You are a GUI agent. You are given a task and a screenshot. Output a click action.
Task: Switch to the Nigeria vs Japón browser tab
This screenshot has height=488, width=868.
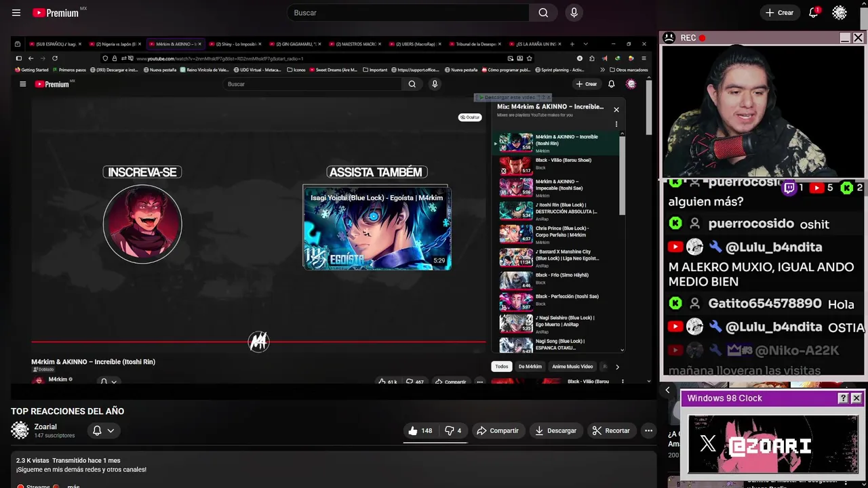coord(115,44)
